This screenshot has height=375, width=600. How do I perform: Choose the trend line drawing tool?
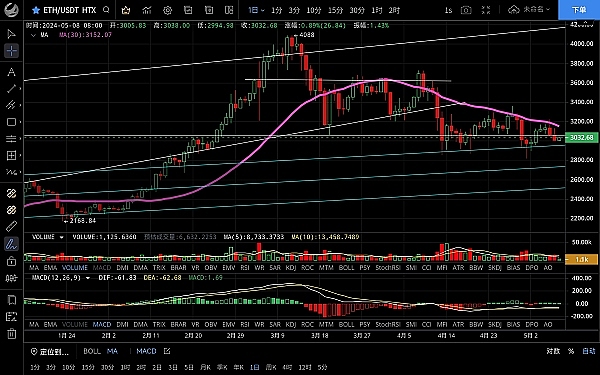click(11, 89)
